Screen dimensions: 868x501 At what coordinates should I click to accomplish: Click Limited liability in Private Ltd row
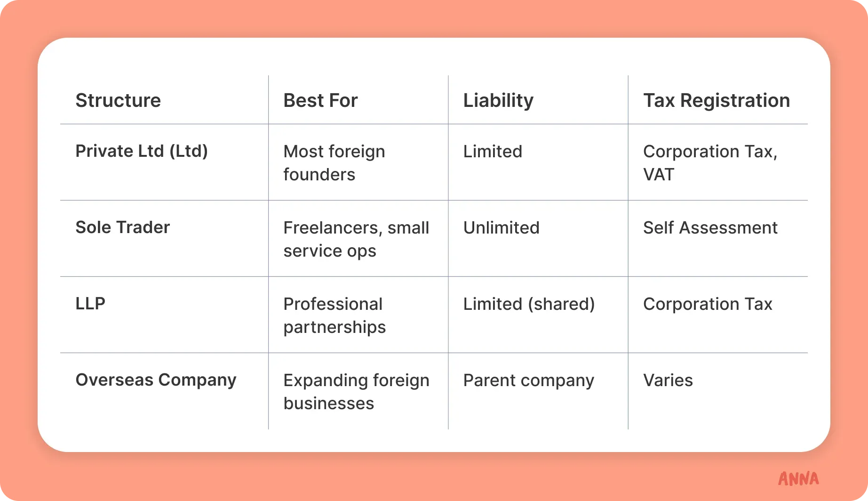point(493,152)
